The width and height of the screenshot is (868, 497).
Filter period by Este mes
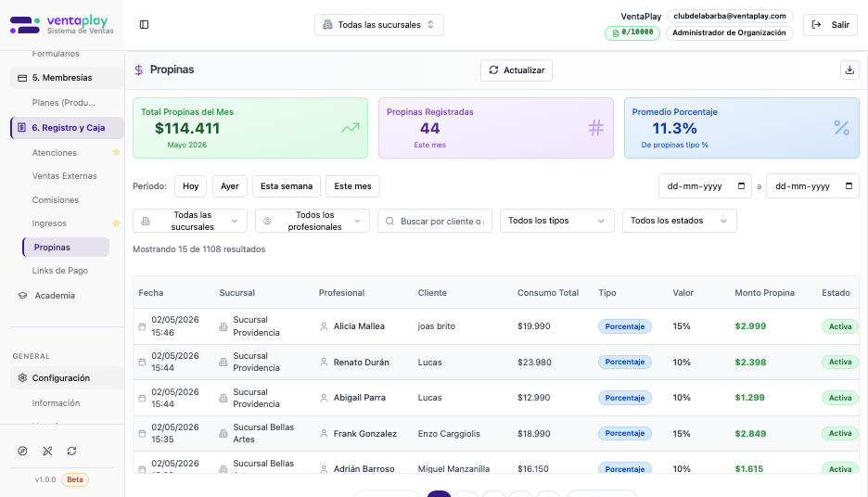pos(352,186)
